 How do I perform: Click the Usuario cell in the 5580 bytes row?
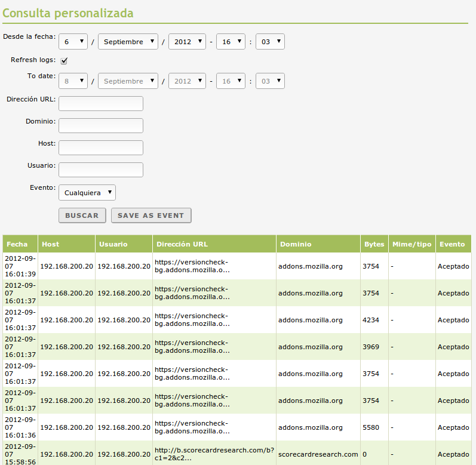coord(124,427)
